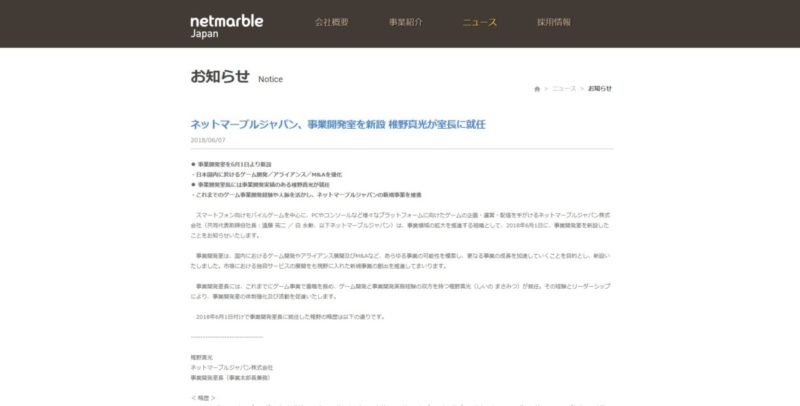This screenshot has width=800, height=406.
Task: Click the line starting 2018年6月1日付けで
Action: (290, 317)
